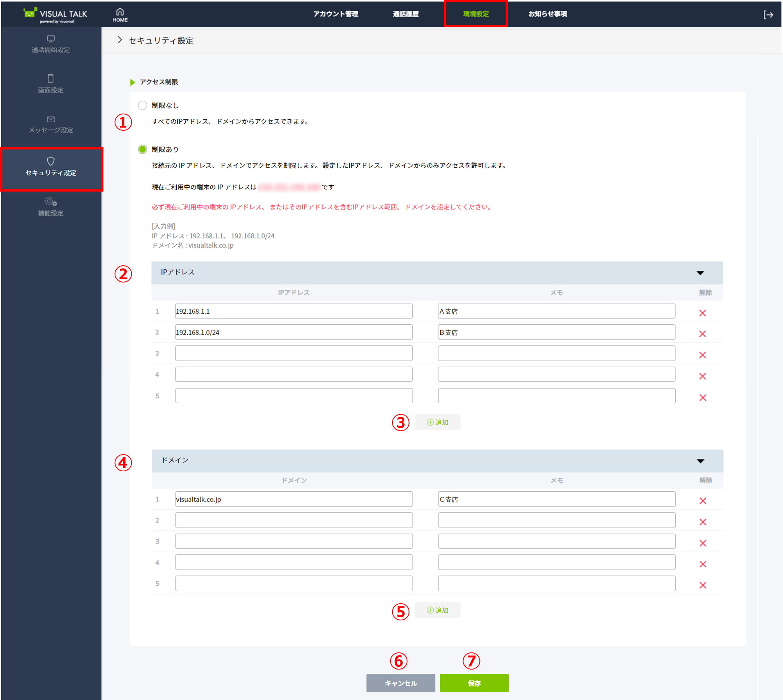Select the 制限あり radio button
The height and width of the screenshot is (700, 783).
point(142,149)
